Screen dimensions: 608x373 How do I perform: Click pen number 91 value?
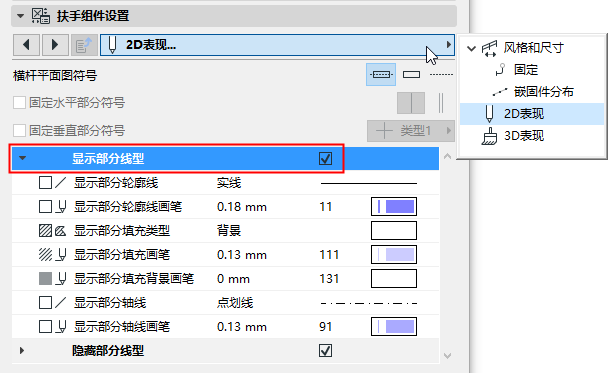pyautogui.click(x=325, y=326)
